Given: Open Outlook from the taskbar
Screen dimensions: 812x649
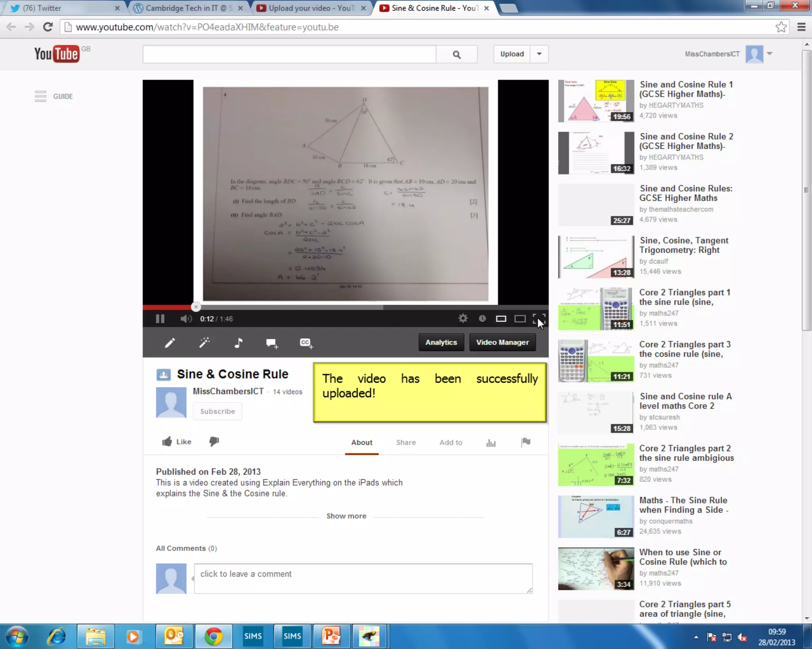Looking at the screenshot, I should [x=174, y=636].
